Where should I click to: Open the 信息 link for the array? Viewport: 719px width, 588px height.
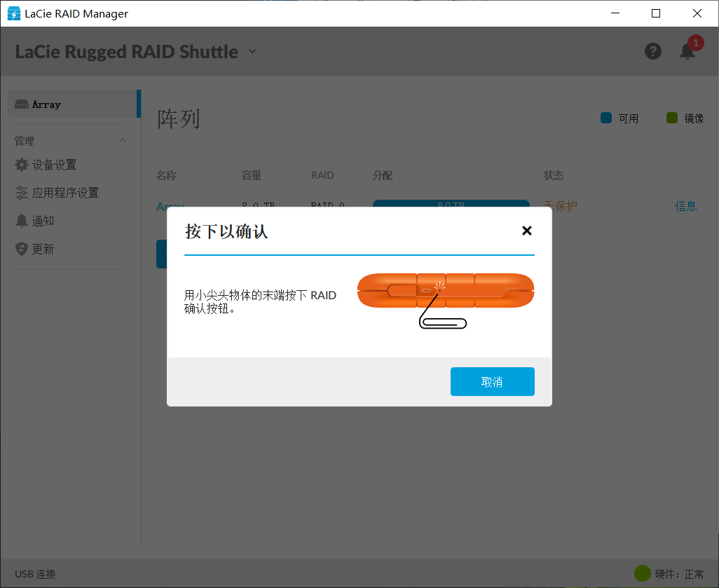coord(685,205)
